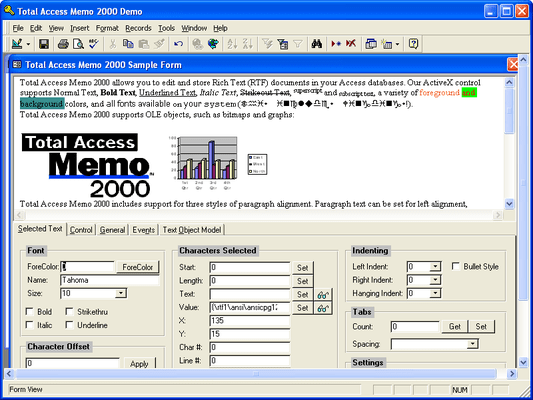Click the Apply Filter funnel icon
The image size is (533, 400).
pos(298,44)
